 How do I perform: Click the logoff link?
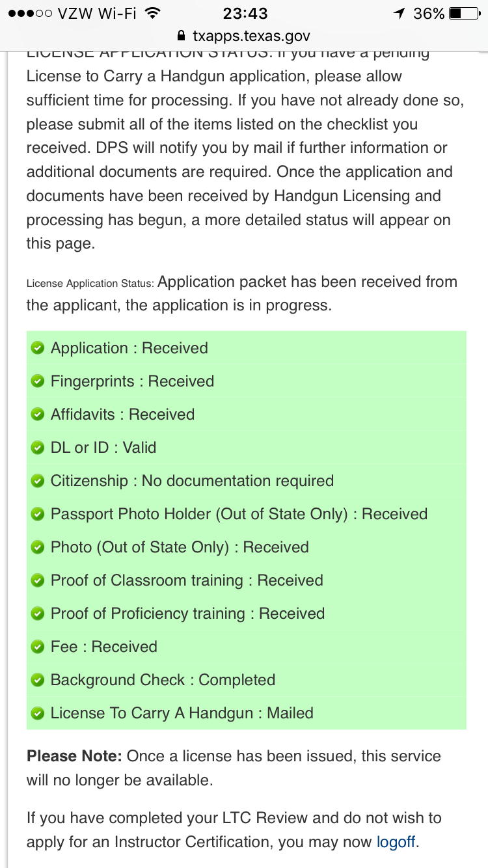point(396,842)
